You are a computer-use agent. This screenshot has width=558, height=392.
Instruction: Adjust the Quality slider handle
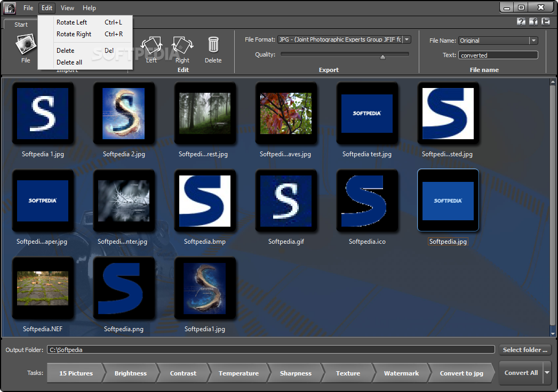coord(382,57)
